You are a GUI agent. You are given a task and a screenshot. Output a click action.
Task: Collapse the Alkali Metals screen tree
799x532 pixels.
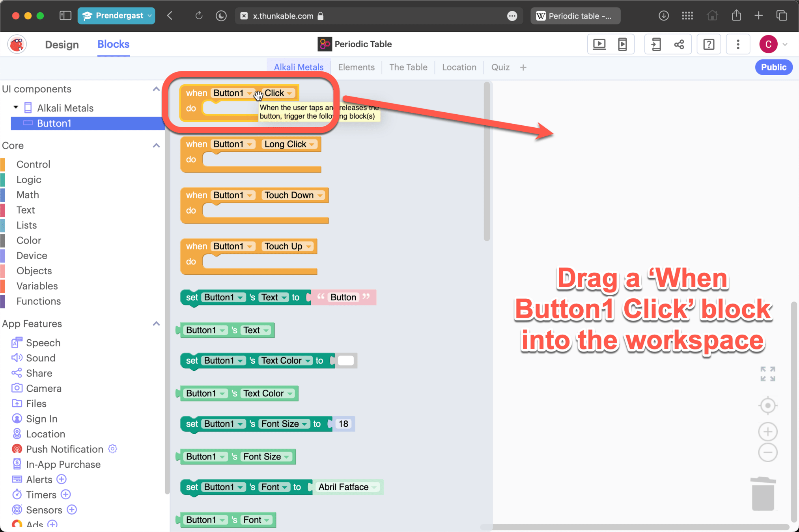16,107
